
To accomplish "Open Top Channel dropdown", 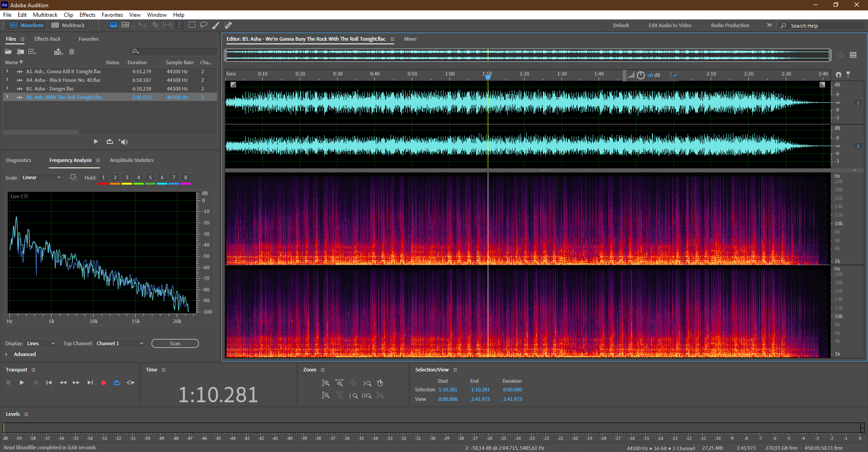I will (120, 344).
